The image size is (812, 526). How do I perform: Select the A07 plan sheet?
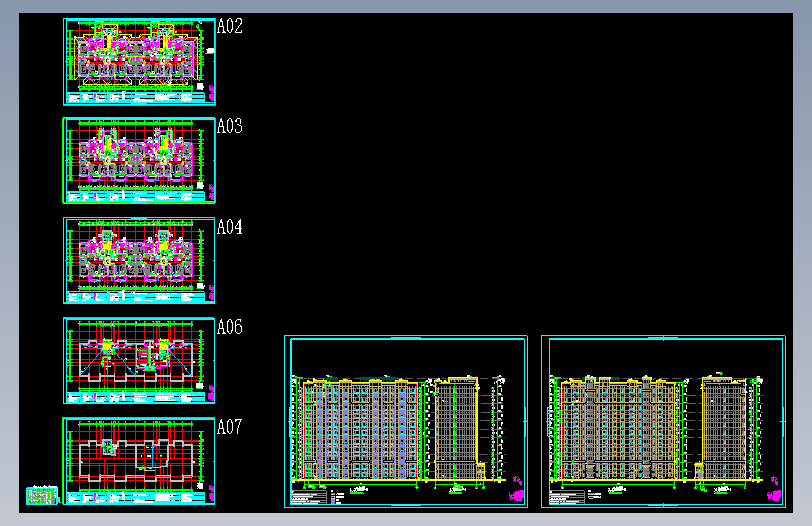[140, 461]
